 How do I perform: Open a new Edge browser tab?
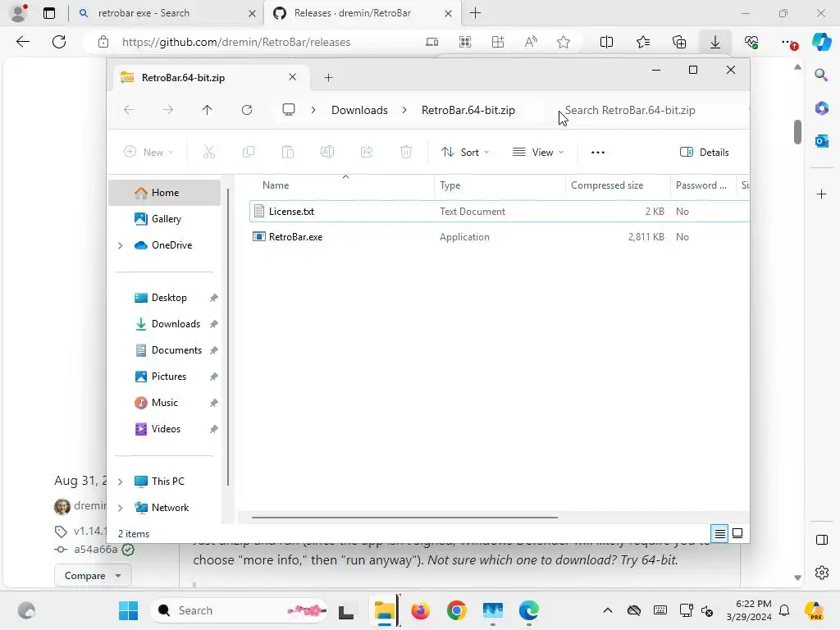click(475, 13)
